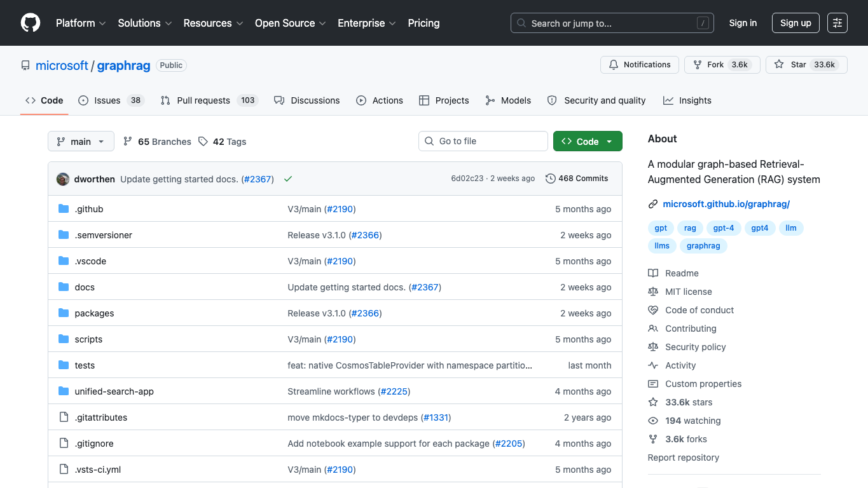Open the packages folder
Screen dimensions: 868x488
(94, 313)
